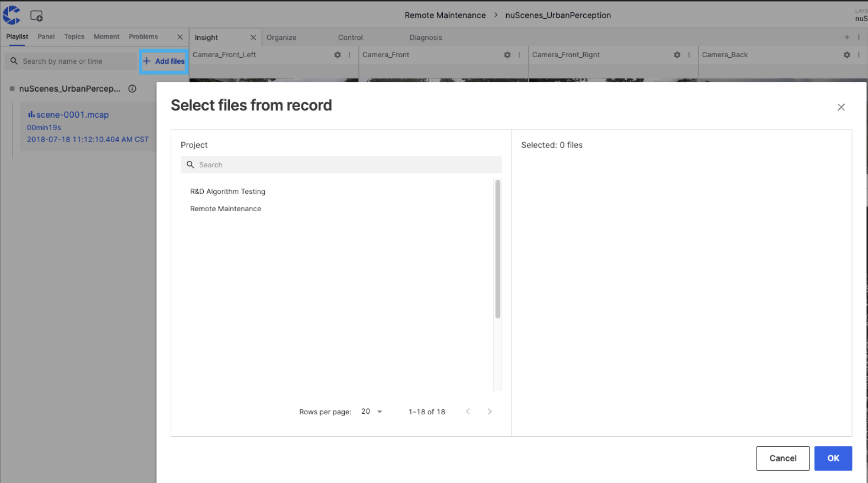Click the Add files button

point(164,61)
